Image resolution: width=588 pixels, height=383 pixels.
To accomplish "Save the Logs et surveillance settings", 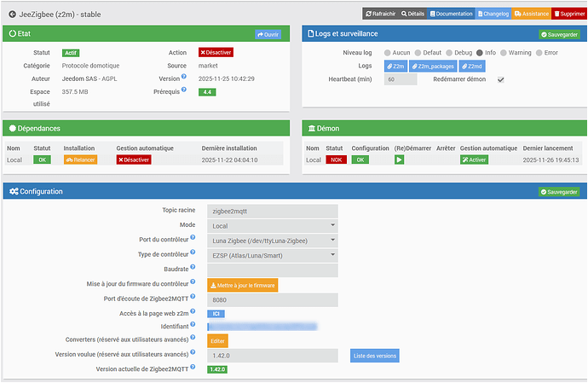I will tap(559, 34).
